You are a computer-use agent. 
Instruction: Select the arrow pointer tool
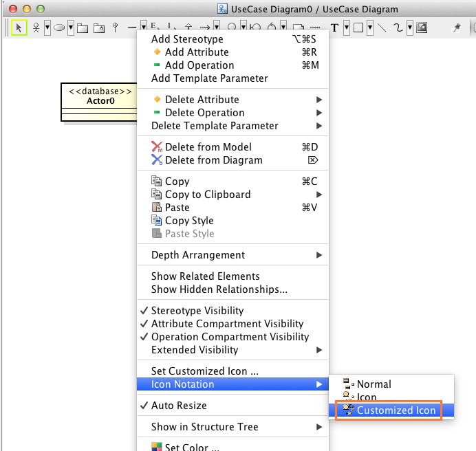(x=19, y=28)
